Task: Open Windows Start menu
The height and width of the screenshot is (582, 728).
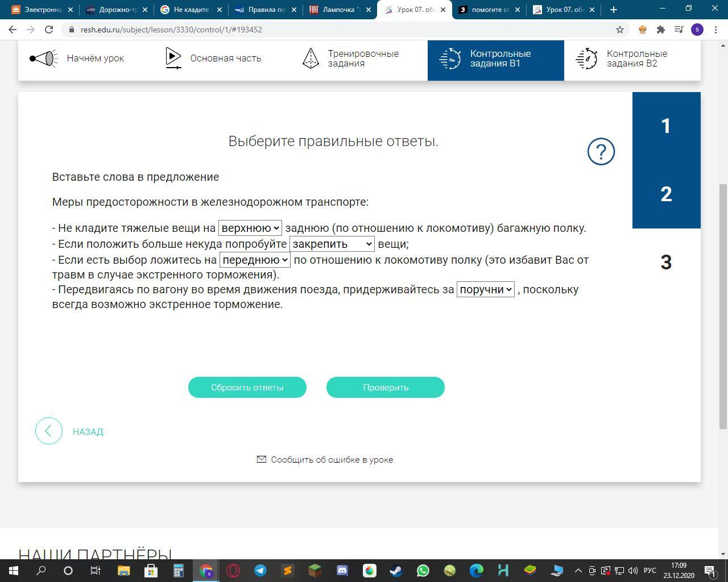Action: 14,571
